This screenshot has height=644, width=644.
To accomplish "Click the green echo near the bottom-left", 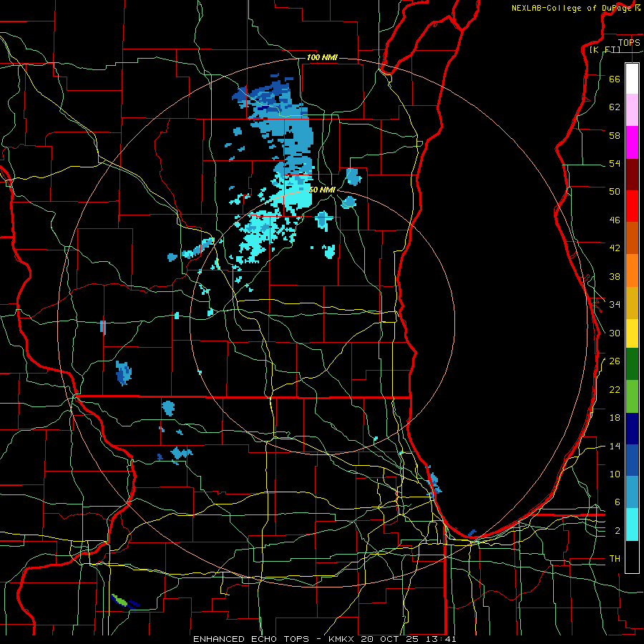I will 121,601.
